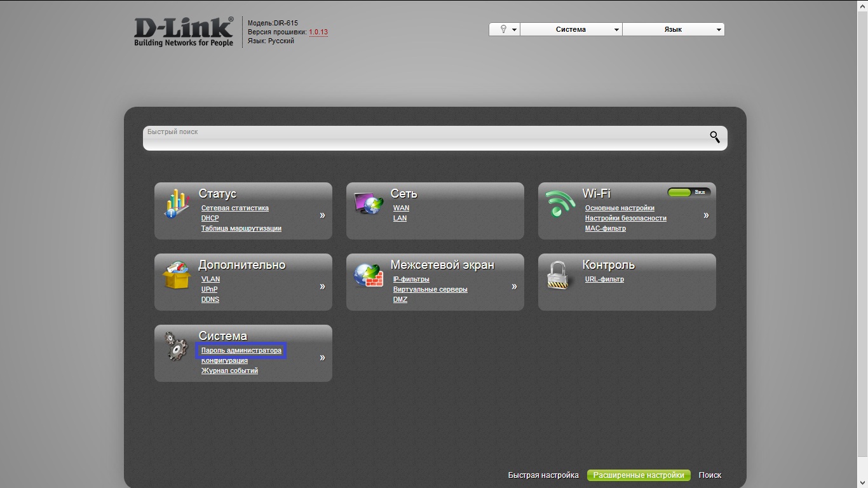Open the light bulb notifications dropdown
The height and width of the screenshot is (488, 868).
pyautogui.click(x=505, y=29)
